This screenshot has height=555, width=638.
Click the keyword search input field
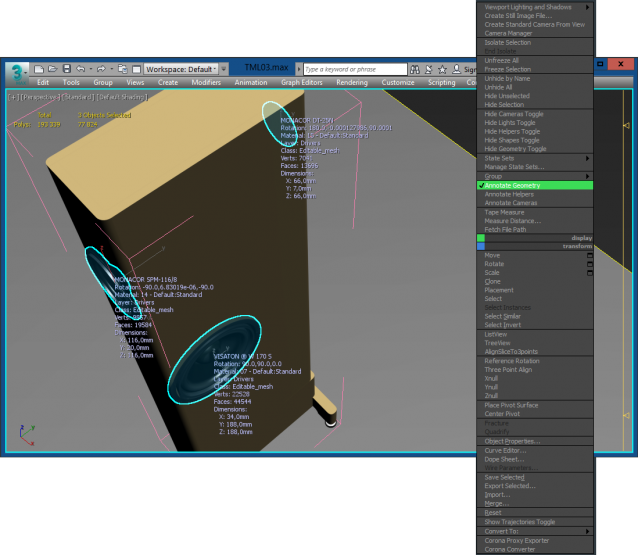pos(355,69)
